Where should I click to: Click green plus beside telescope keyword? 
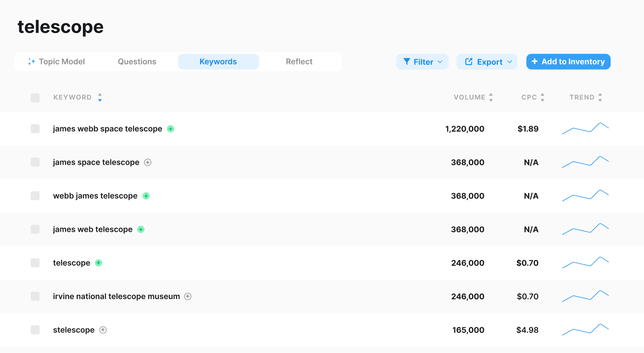99,263
